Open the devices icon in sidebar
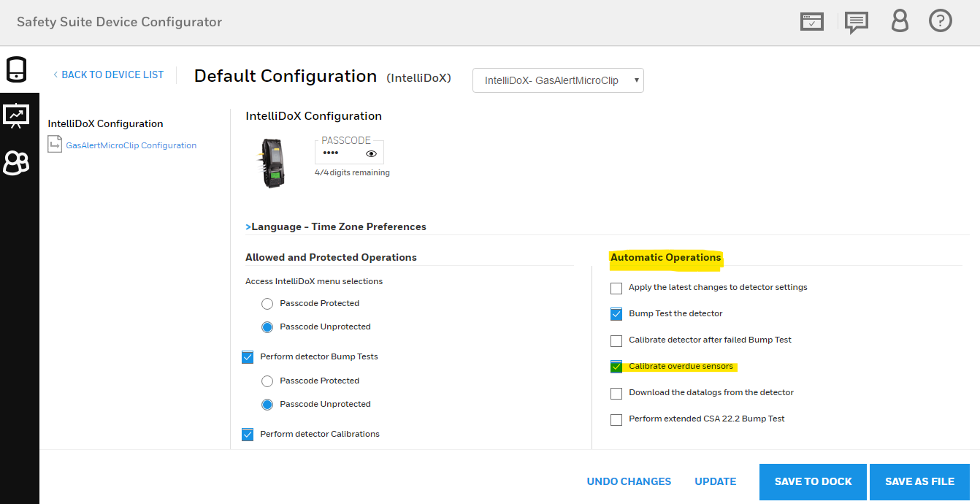 [16, 69]
